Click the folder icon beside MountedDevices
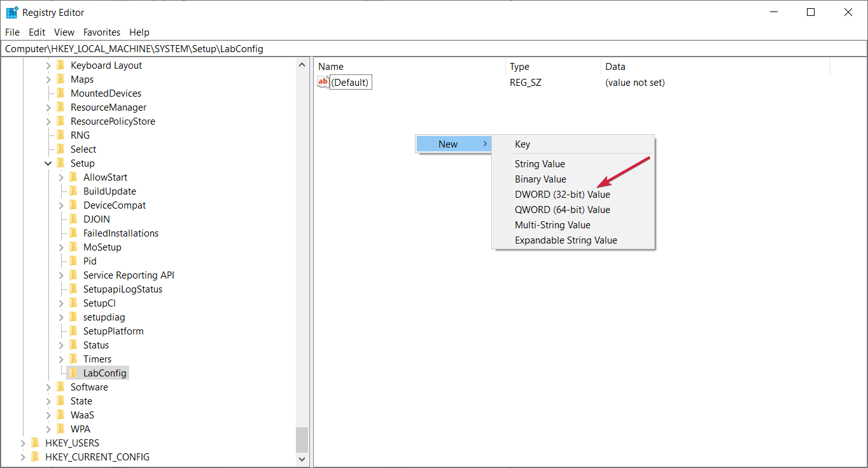 point(60,93)
